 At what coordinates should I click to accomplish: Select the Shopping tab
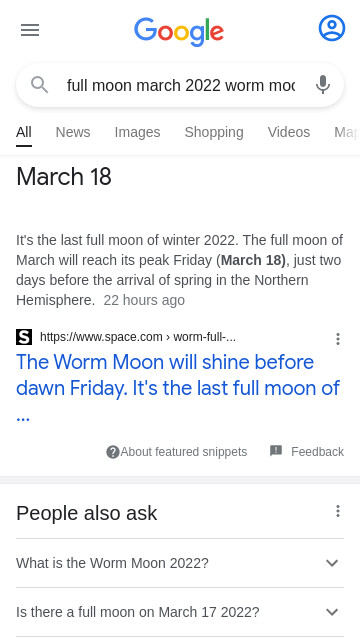click(214, 132)
